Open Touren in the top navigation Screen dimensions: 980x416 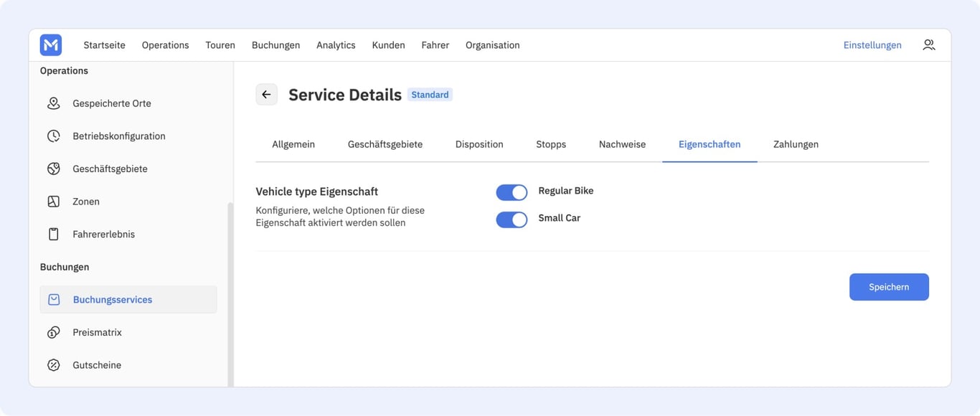coord(220,45)
